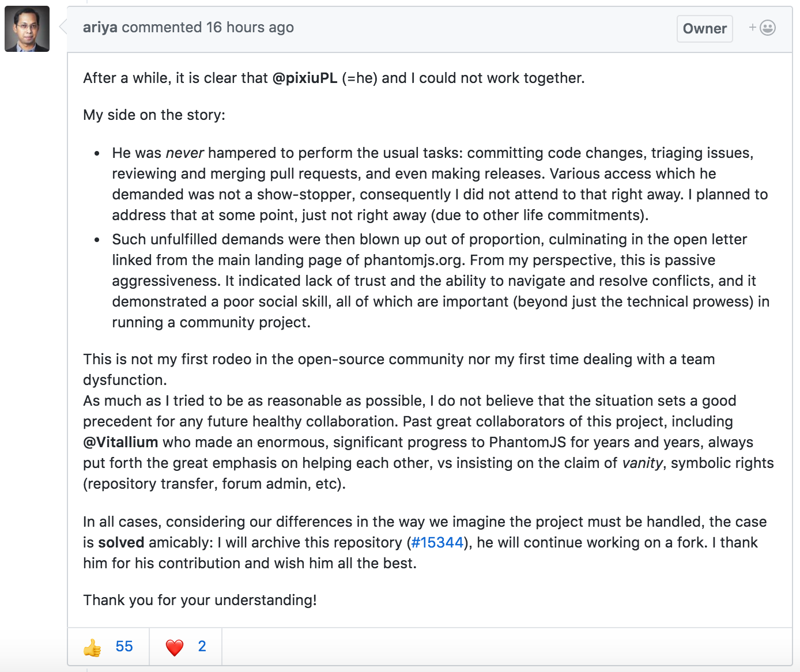Click the italic word vanity

(642, 463)
